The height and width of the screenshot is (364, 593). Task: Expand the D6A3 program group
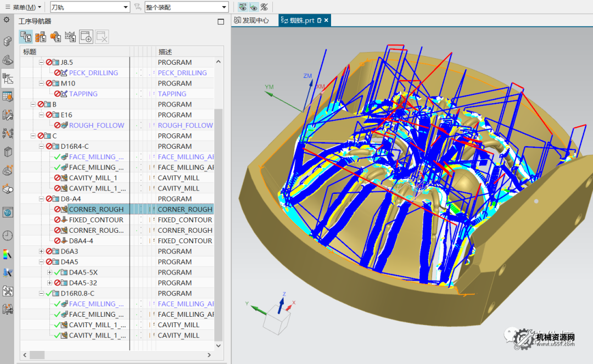[42, 251]
